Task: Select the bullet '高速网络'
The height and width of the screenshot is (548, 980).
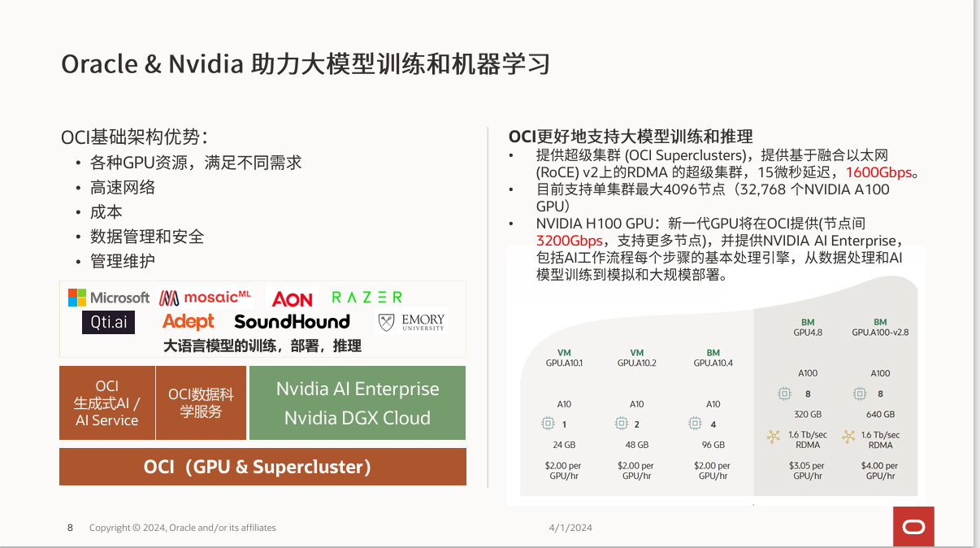Action: pos(123,188)
